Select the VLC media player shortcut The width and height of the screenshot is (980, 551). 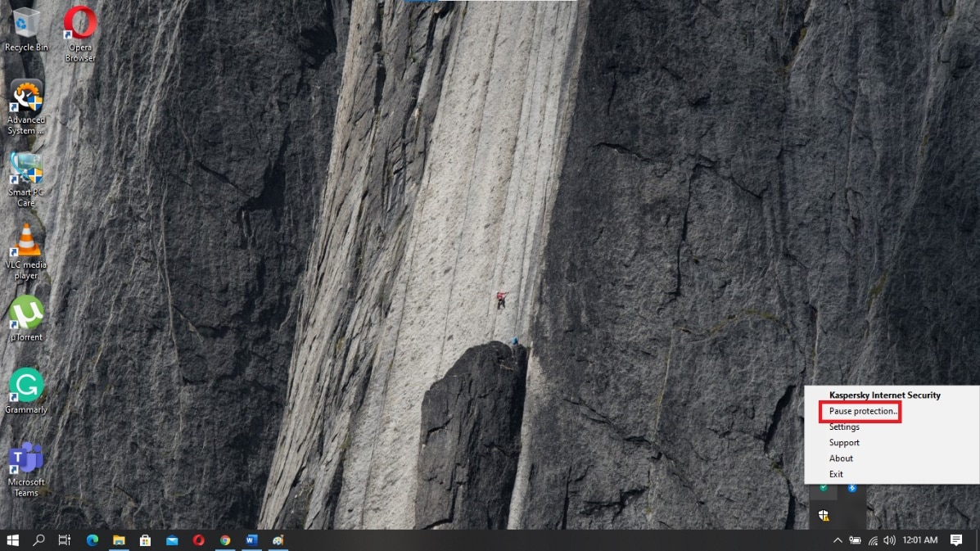[x=25, y=252]
